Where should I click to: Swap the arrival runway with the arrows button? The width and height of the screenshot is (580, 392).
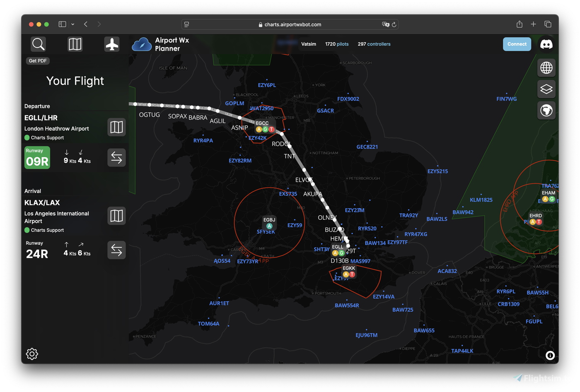[116, 250]
